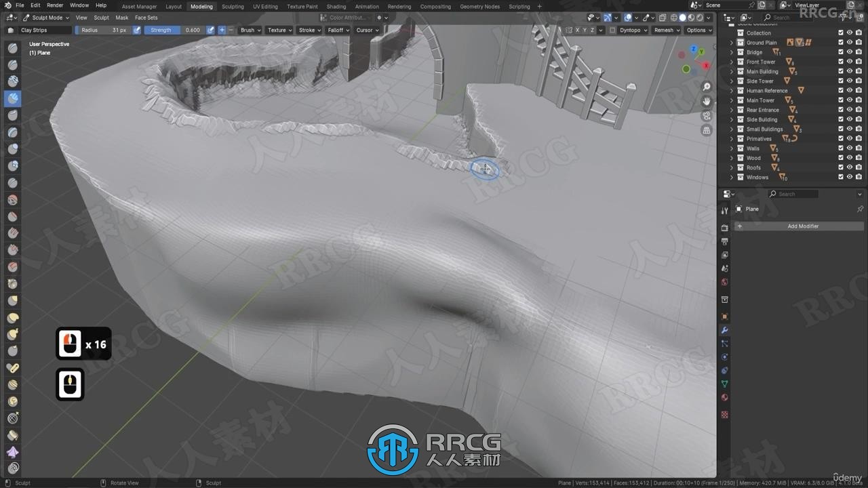Open the Render properties tab

coord(724,228)
